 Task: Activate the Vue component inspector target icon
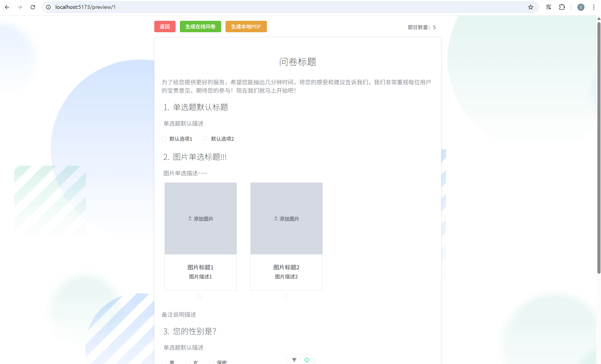click(307, 360)
